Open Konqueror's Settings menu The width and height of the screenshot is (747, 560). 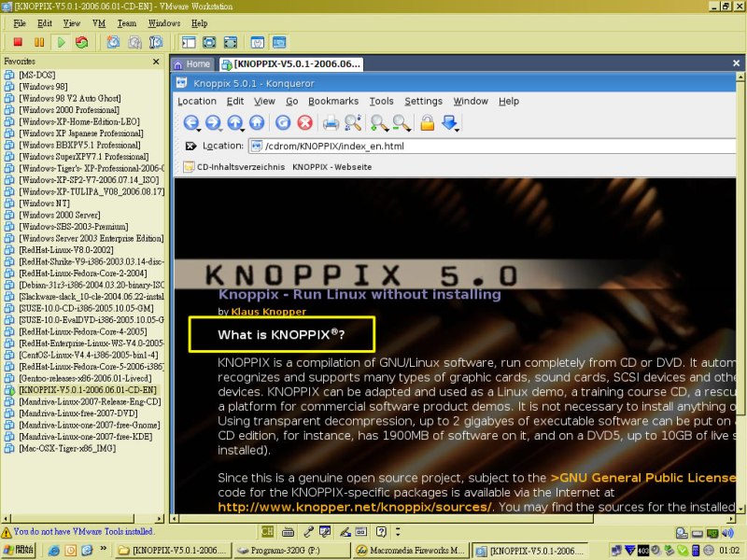pyautogui.click(x=423, y=101)
